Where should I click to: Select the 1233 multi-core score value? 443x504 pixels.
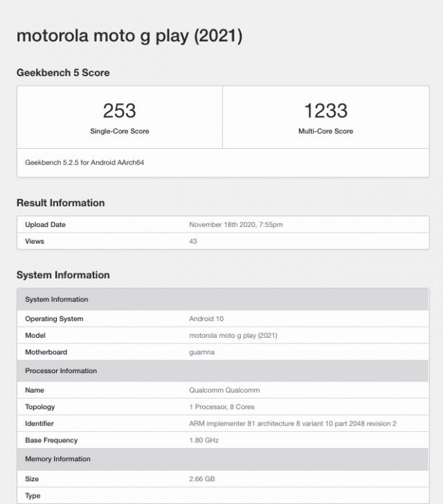(x=325, y=111)
